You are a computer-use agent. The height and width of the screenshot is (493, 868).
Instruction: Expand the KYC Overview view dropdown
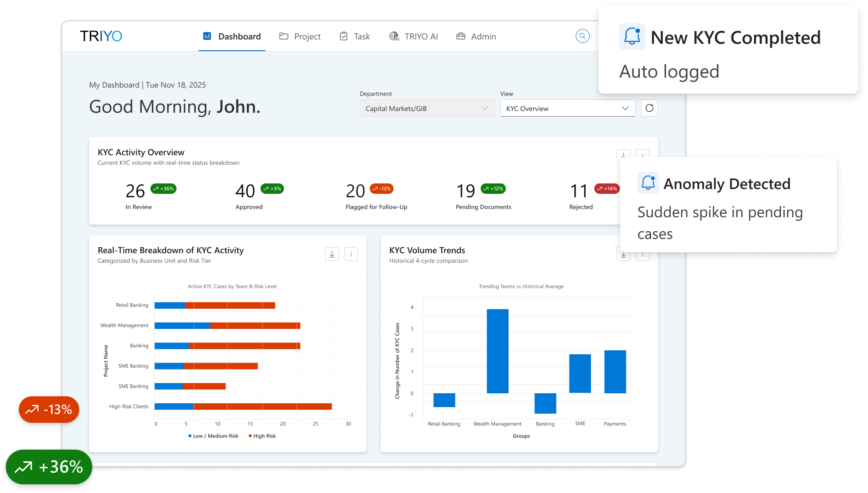[567, 108]
